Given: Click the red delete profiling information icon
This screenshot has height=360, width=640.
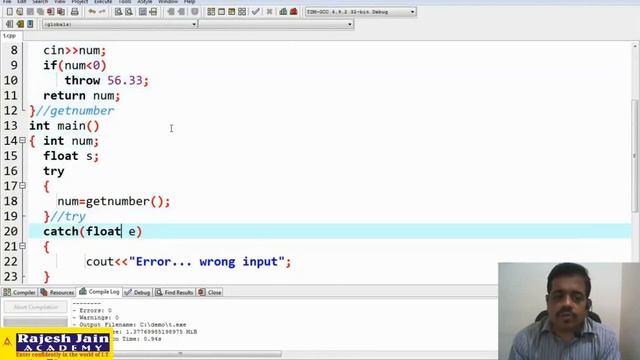Looking at the screenshot, I should tap(293, 12).
